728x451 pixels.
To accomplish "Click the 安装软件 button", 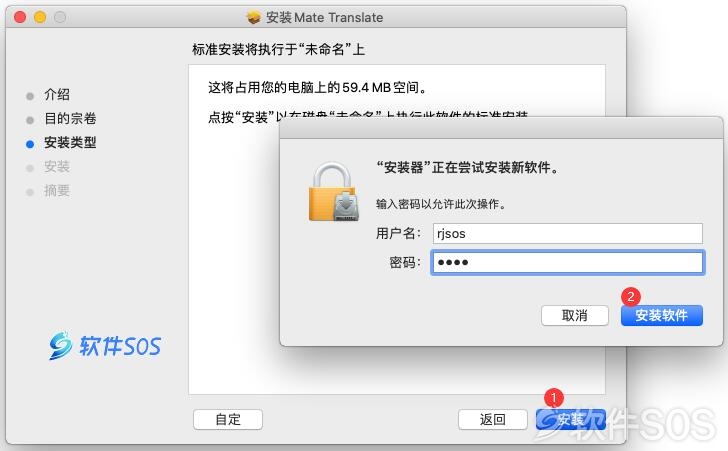I will pyautogui.click(x=662, y=315).
